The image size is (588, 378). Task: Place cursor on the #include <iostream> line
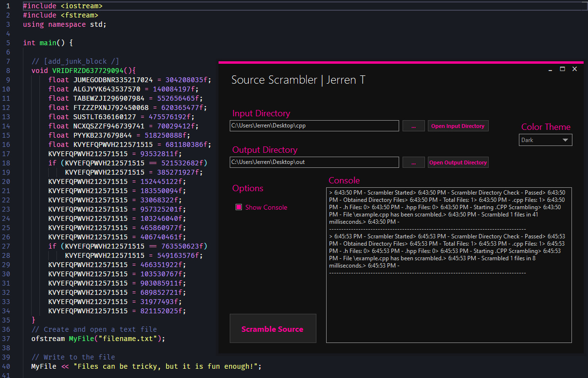[x=63, y=6]
